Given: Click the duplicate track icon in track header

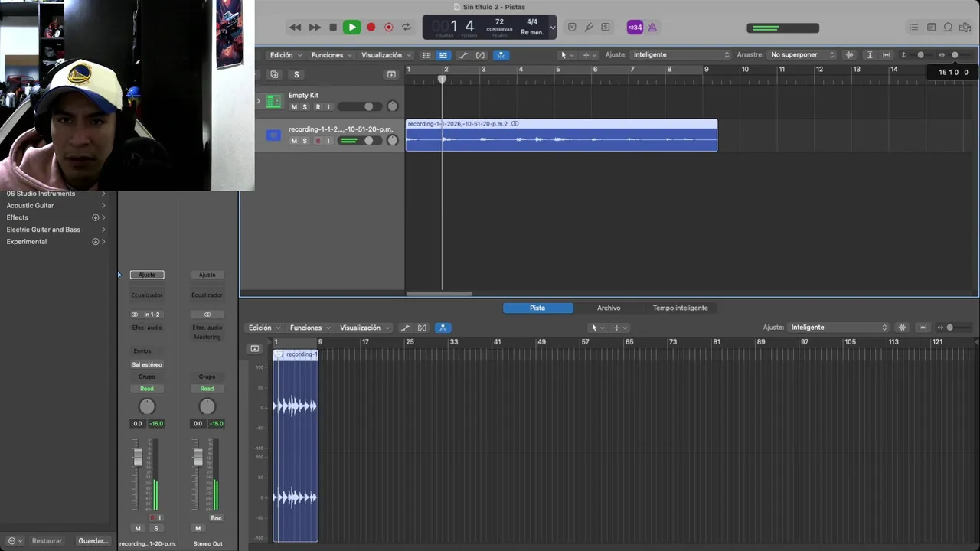Looking at the screenshot, I should click(274, 74).
